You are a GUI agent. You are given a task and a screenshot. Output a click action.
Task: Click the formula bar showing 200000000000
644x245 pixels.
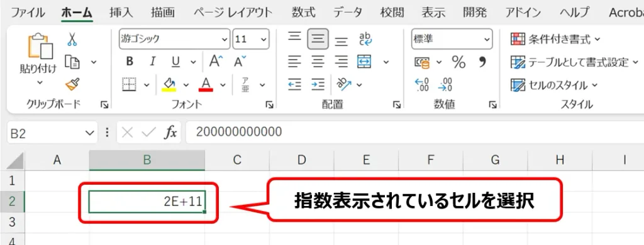pyautogui.click(x=415, y=132)
